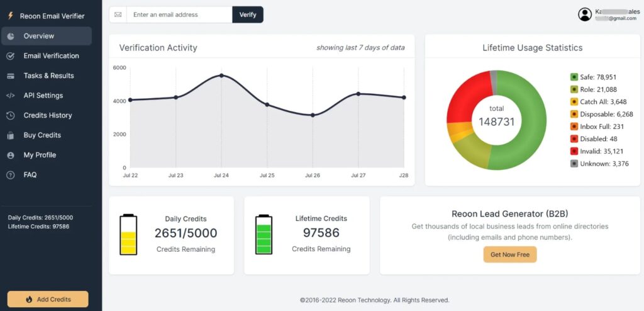The image size is (644, 311).
Task: Click the yellow Daily Credits battery icon
Action: (128, 234)
